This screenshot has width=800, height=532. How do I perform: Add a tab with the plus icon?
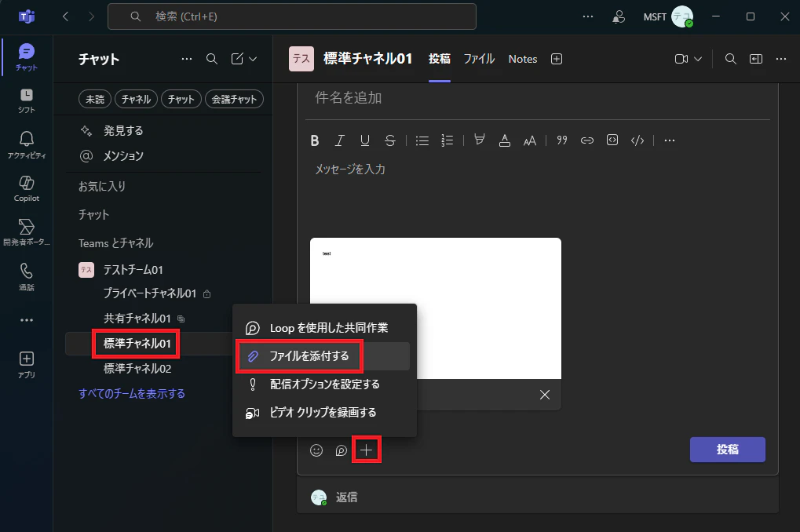click(x=557, y=59)
